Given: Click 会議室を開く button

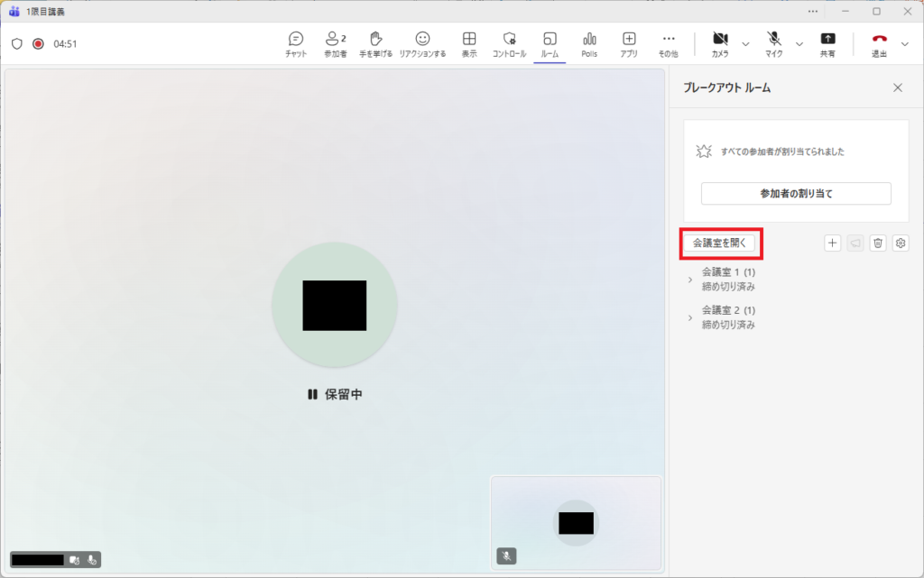Looking at the screenshot, I should click(719, 243).
